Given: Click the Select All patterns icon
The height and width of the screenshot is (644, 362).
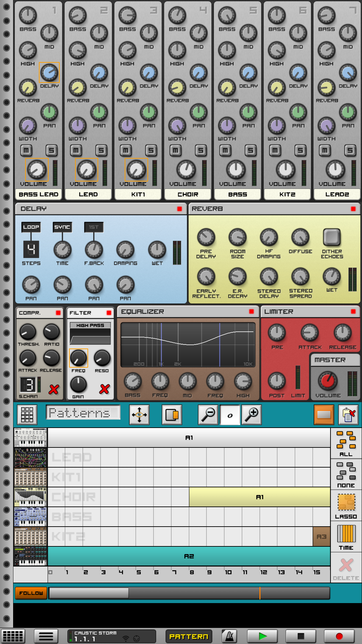Looking at the screenshot, I should point(346,443).
